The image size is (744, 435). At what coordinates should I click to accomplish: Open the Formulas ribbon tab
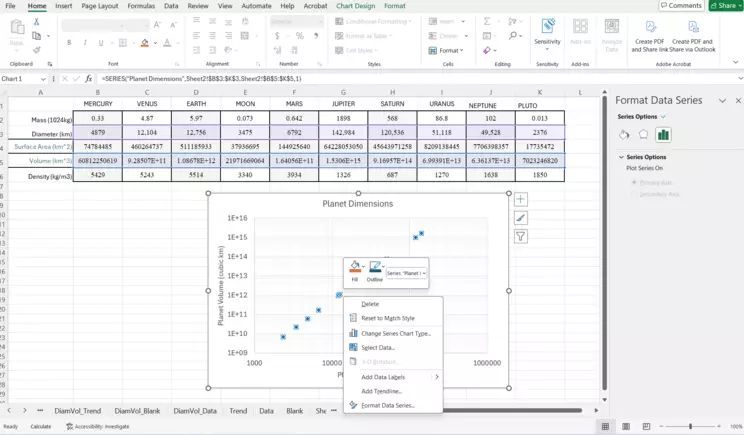click(x=141, y=6)
